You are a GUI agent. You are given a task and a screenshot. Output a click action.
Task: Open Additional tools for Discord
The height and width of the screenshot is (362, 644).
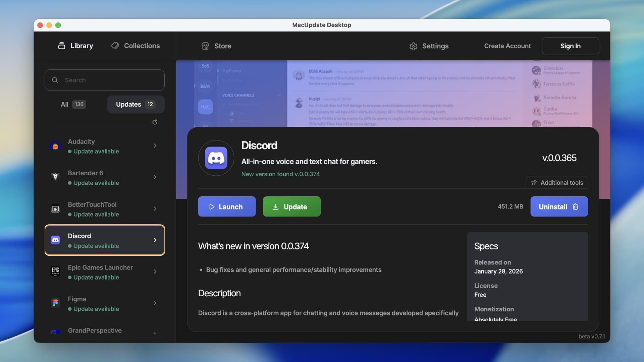556,182
